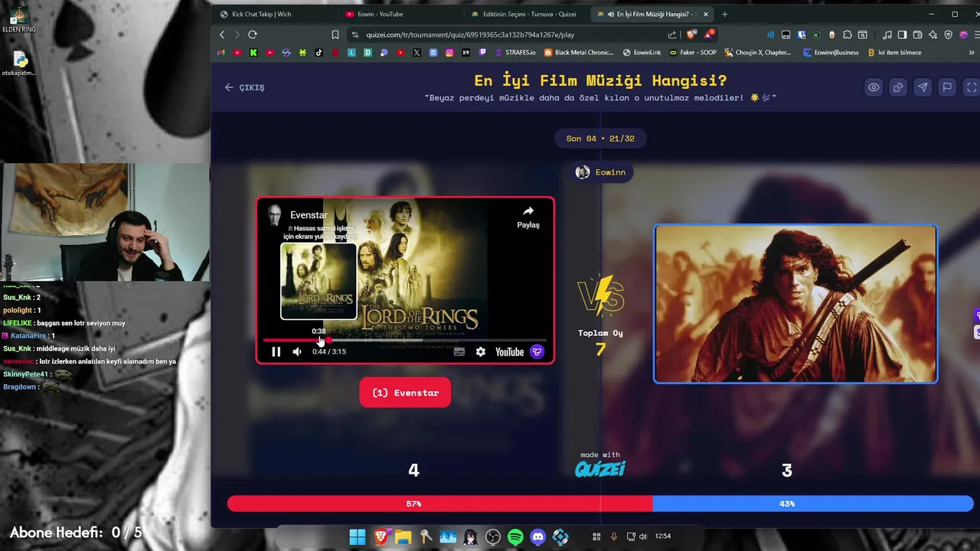
Task: Toggle the eye visibility button in quiz header
Action: (874, 87)
